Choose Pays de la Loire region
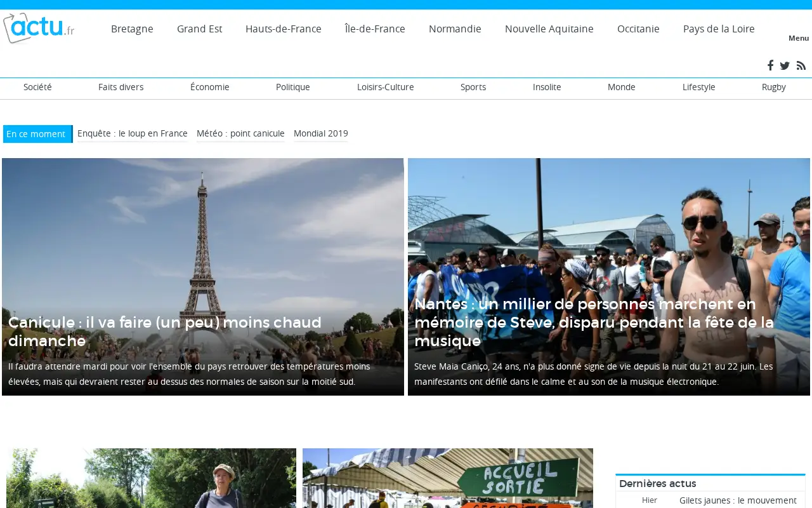Image resolution: width=812 pixels, height=508 pixels. [719, 29]
